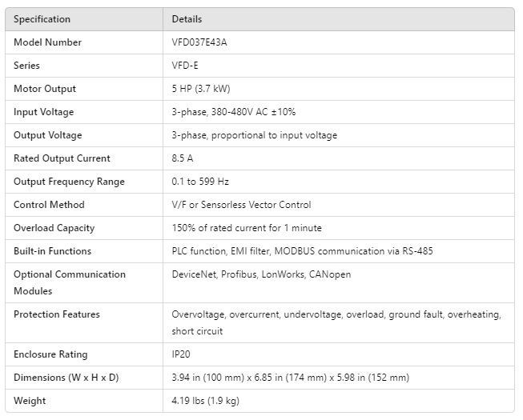
Task: Click the Specification column header
Action: 42,19
